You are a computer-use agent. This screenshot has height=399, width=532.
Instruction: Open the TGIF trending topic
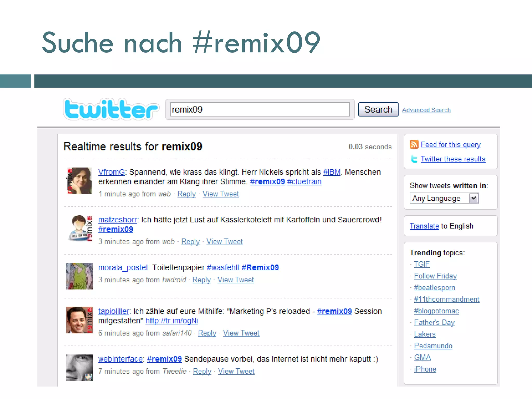pos(422,264)
